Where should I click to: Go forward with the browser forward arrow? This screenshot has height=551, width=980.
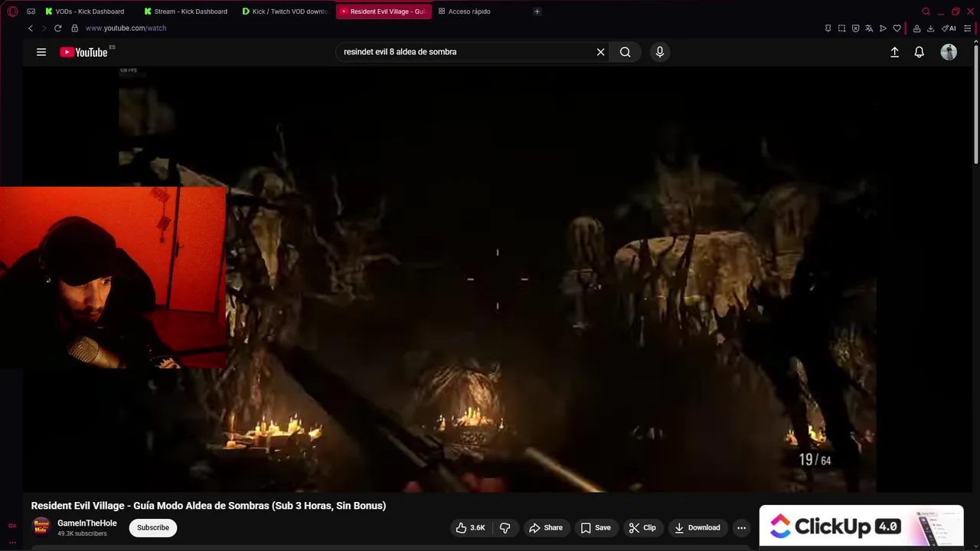(x=44, y=28)
